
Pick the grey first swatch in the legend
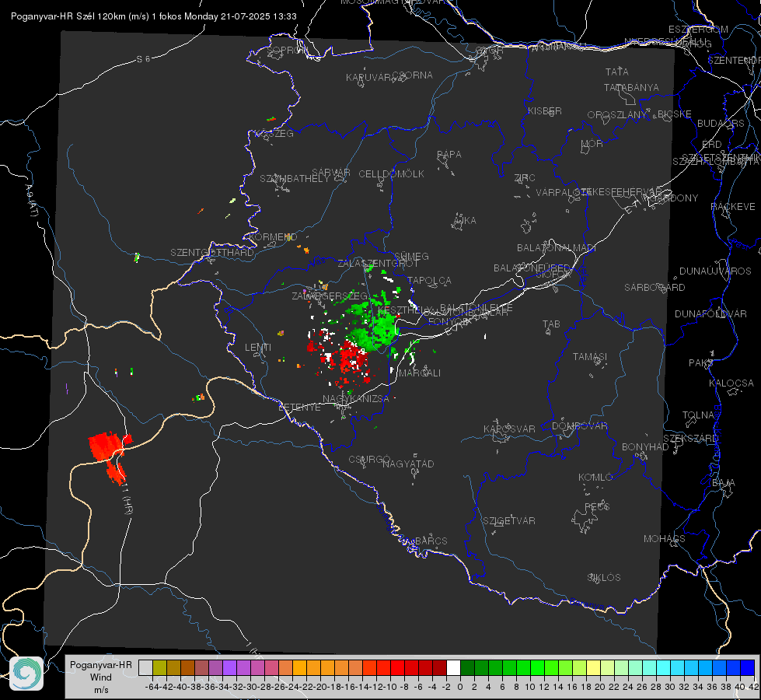(x=145, y=668)
